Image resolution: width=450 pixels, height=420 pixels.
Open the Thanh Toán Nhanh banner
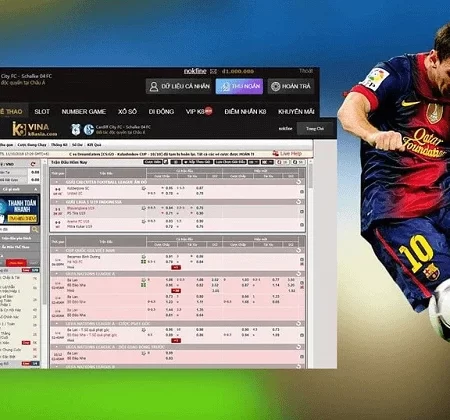pos(20,210)
